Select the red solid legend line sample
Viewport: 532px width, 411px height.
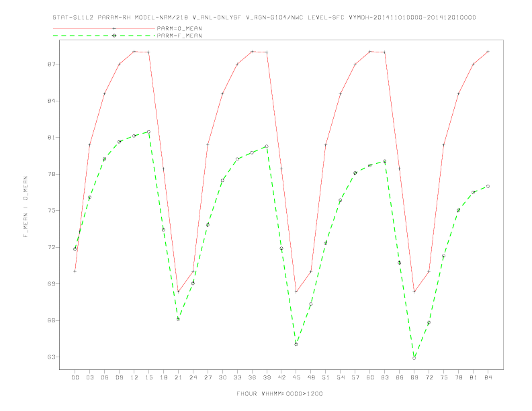click(104, 28)
